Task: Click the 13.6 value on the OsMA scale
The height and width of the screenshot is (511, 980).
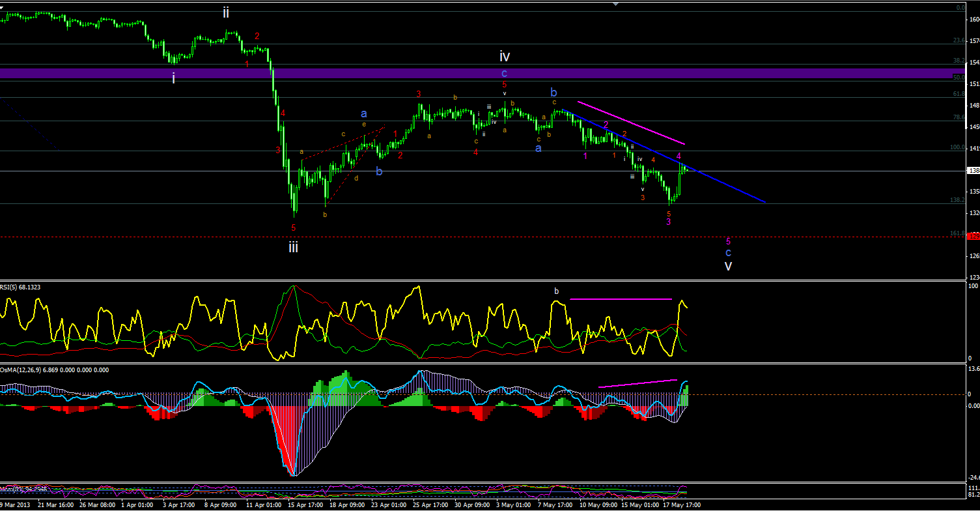Action: click(972, 368)
